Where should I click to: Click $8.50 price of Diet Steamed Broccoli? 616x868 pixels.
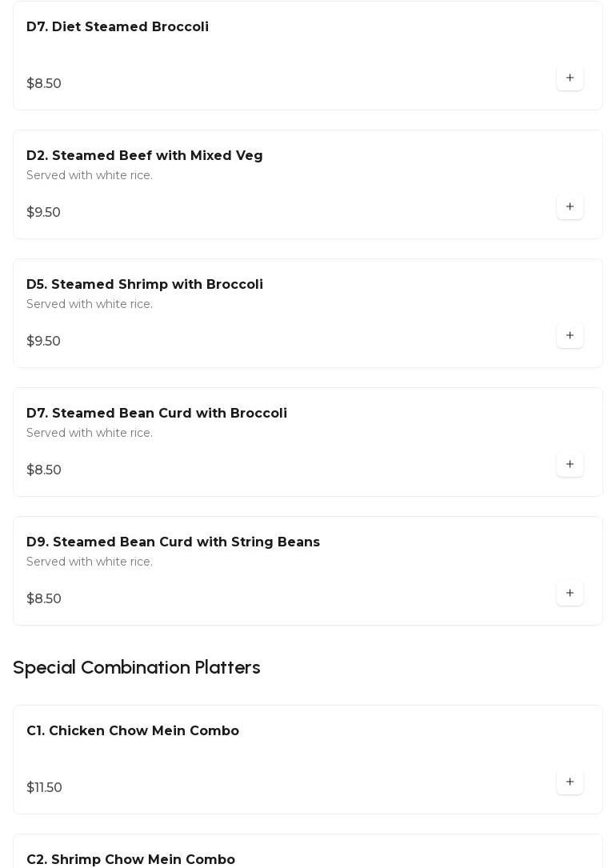44,84
